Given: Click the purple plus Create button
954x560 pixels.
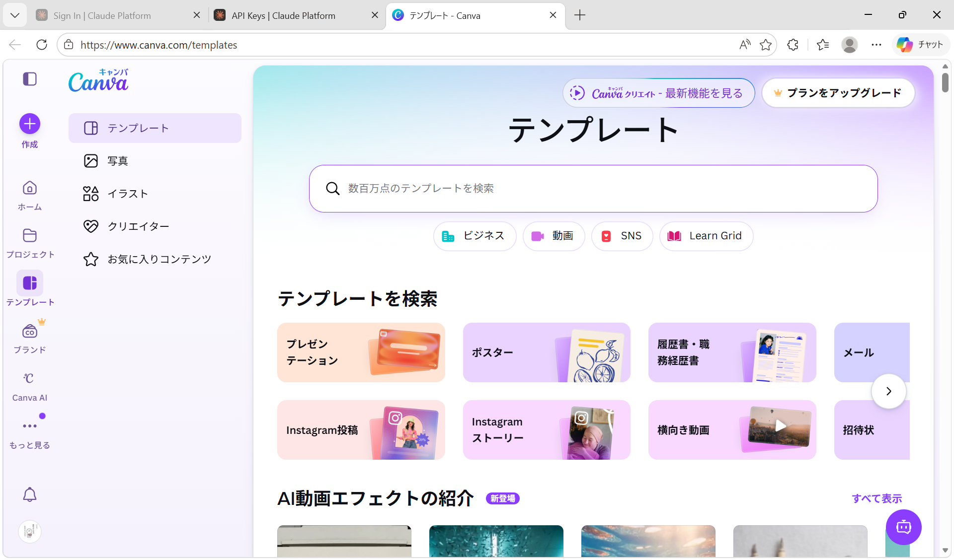Looking at the screenshot, I should click(30, 124).
